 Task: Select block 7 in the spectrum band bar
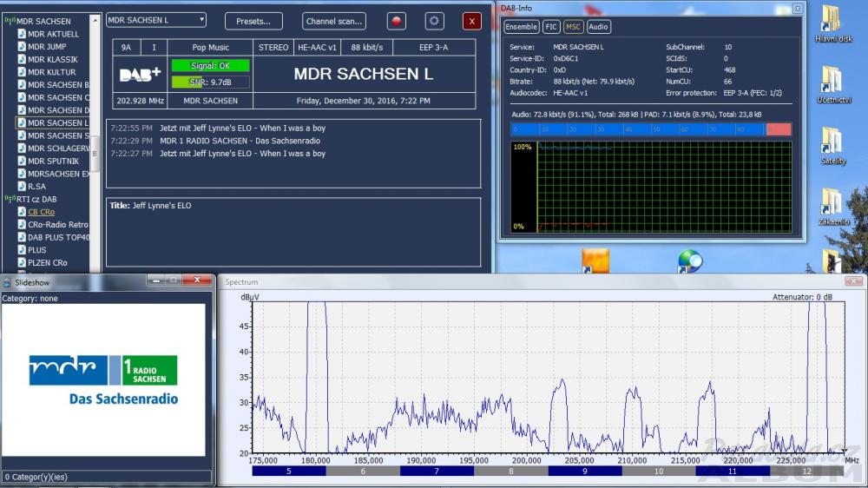click(437, 471)
